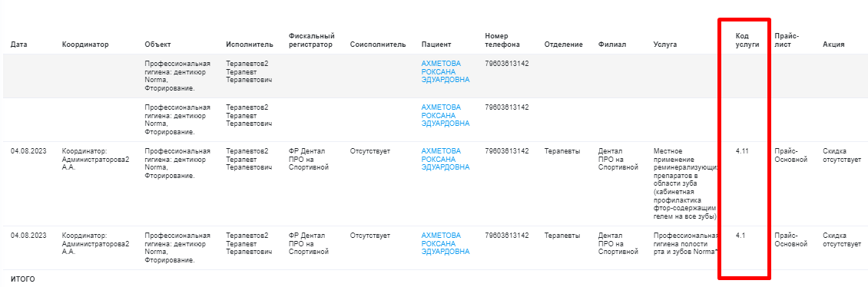Screen dimensions: 868x287
Task: Click the Акция column header
Action: point(833,45)
